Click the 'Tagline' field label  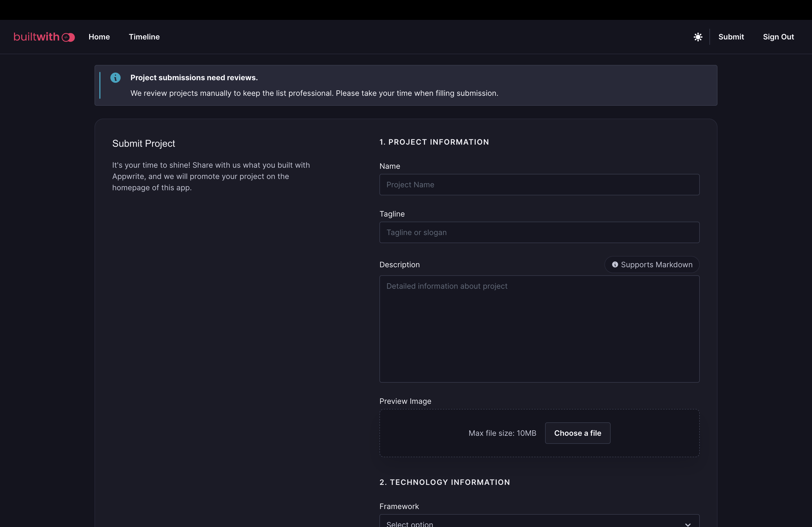click(392, 214)
